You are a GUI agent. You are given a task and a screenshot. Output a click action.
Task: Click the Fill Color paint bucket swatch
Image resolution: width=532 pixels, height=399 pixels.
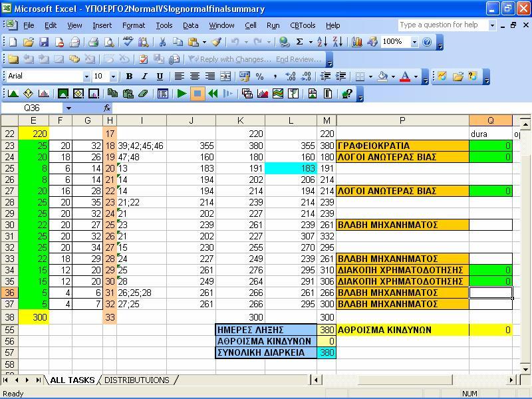(383, 76)
